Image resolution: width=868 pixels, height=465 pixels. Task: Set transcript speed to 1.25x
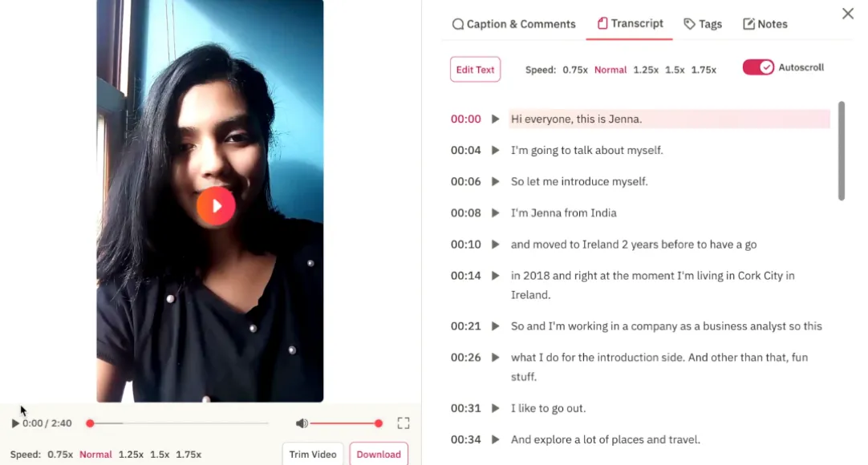[x=646, y=70]
